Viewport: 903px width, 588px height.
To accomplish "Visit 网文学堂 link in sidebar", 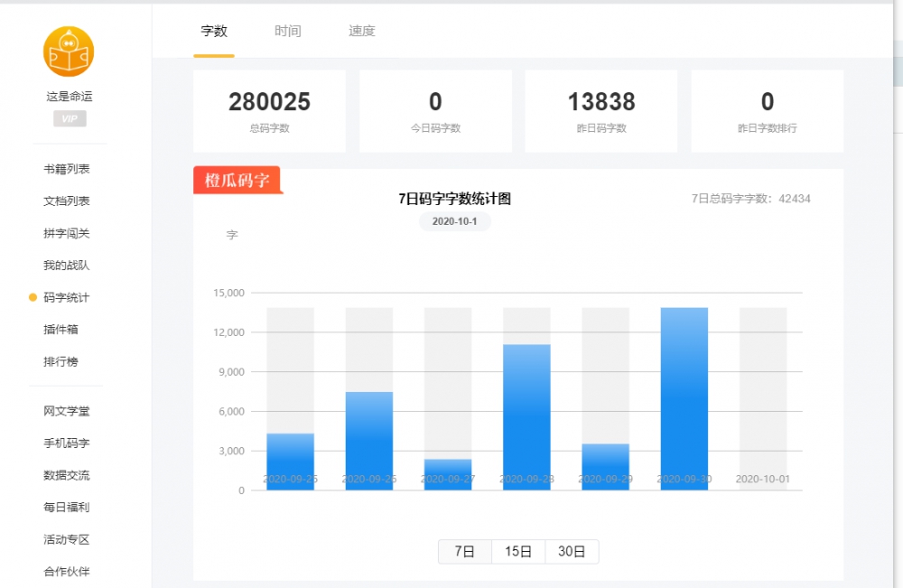I will (67, 411).
